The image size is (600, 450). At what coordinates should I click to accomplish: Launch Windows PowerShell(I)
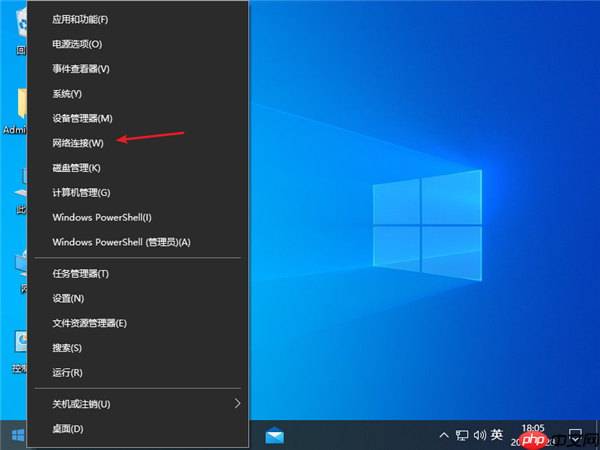[x=138, y=217]
